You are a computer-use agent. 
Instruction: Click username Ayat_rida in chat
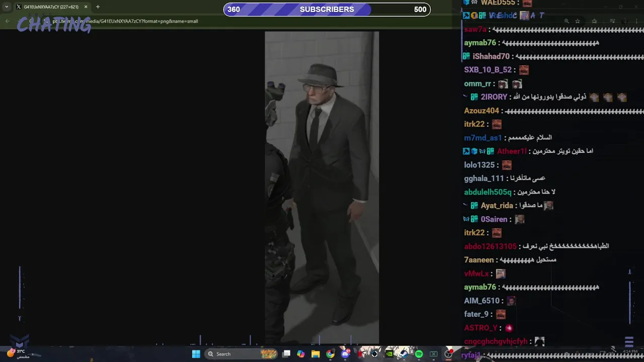497,206
